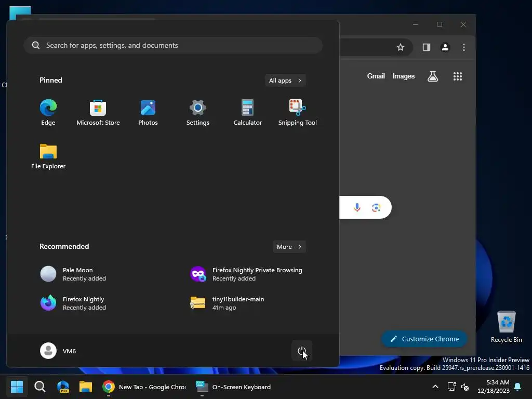Open the muted volume tray icon
The image size is (532, 399).
[465, 387]
